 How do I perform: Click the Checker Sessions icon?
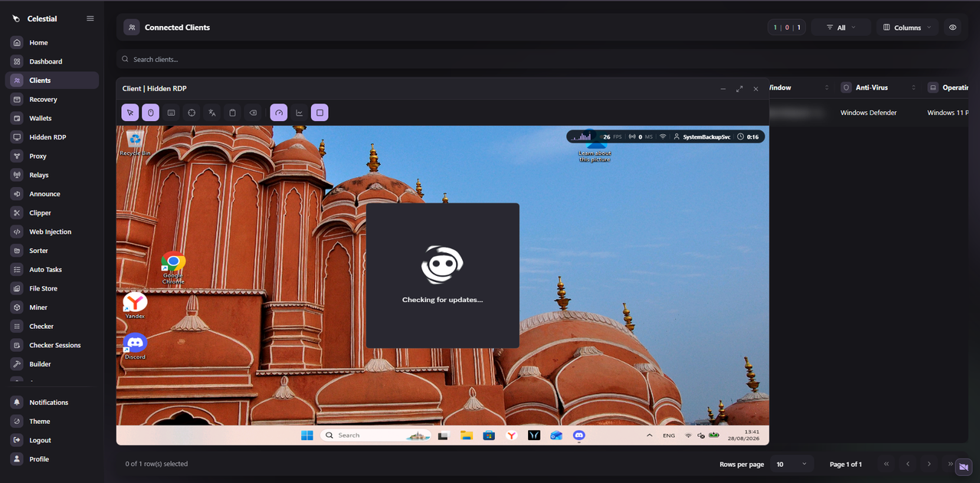pyautogui.click(x=17, y=345)
